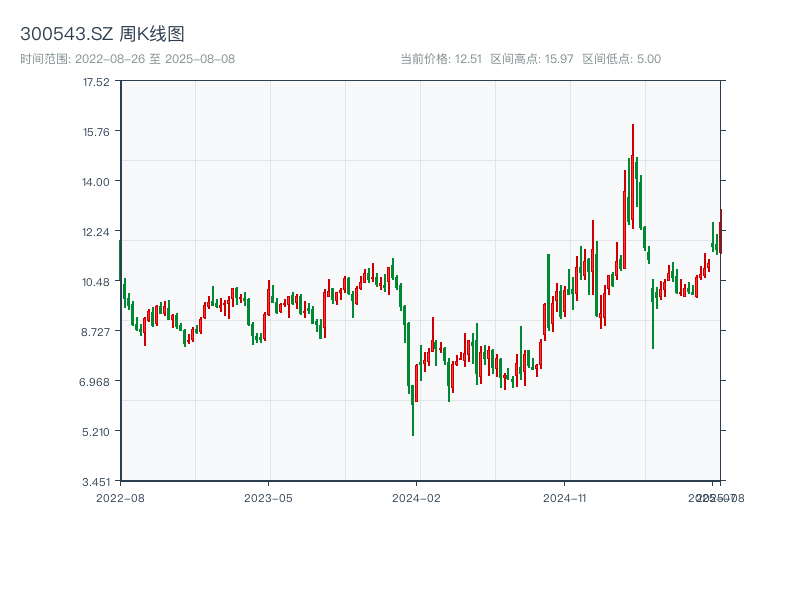
Task: Click the 15.76 y-axis tick label
Action: [x=96, y=131]
